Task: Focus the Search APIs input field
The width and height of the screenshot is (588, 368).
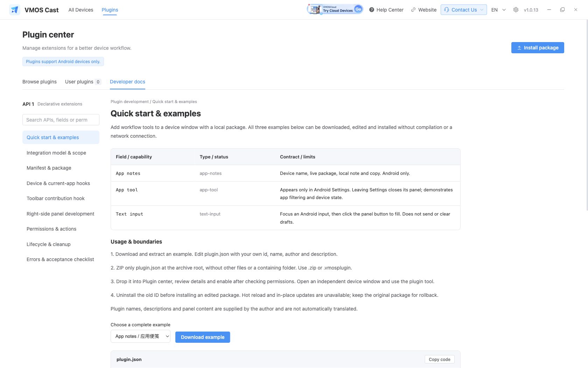Action: click(61, 120)
